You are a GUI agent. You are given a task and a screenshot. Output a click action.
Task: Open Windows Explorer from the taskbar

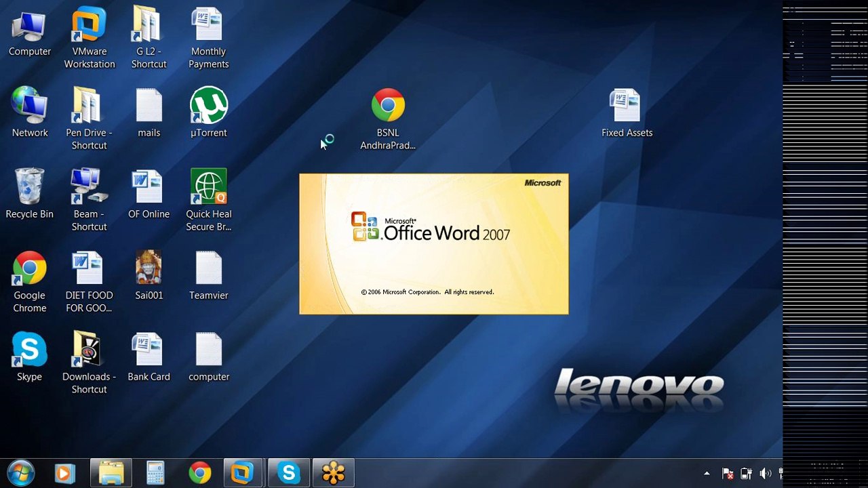(111, 472)
